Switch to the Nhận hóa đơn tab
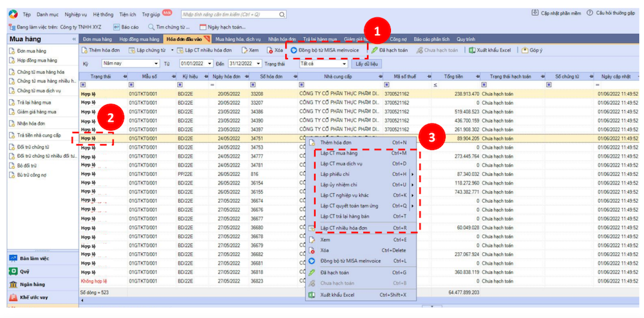The height and width of the screenshot is (318, 644). [283, 39]
